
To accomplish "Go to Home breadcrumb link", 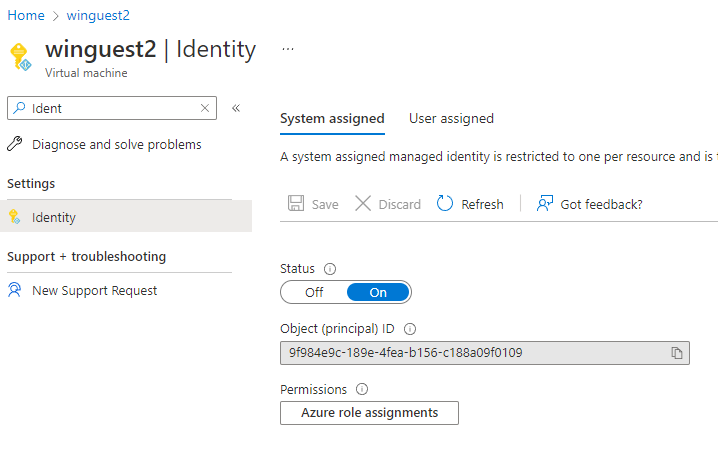I will [x=25, y=16].
